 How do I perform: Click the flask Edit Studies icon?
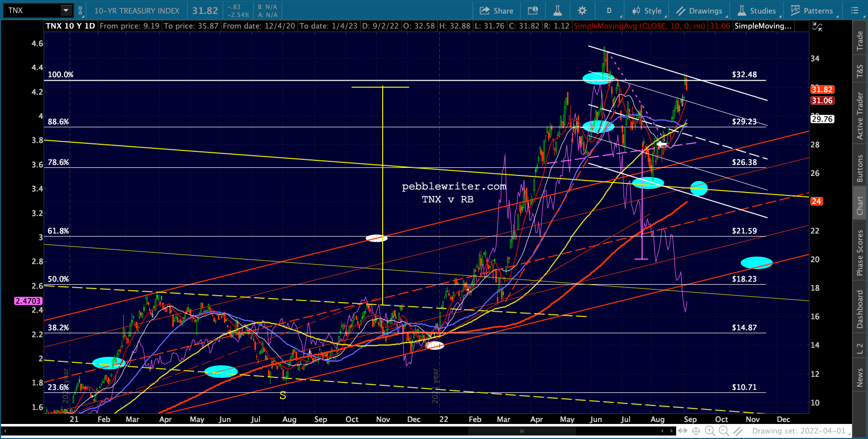pyautogui.click(x=557, y=11)
